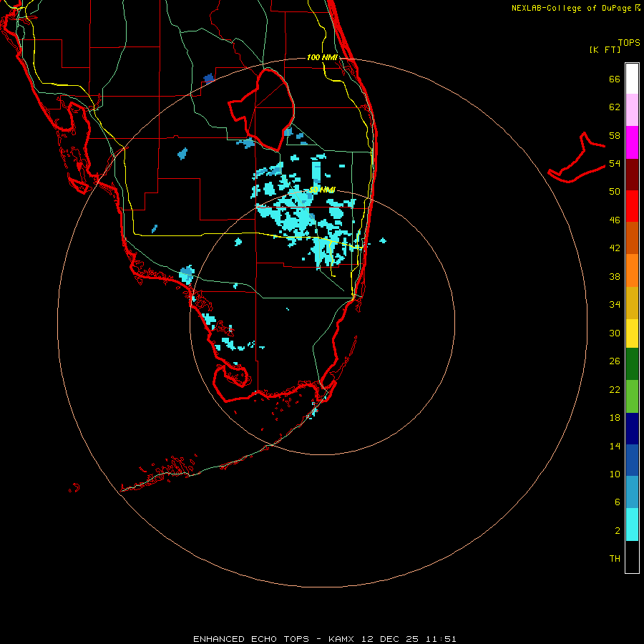The height and width of the screenshot is (644, 644).
Task: Click the bright red 46-50 kft swatch
Action: [632, 206]
